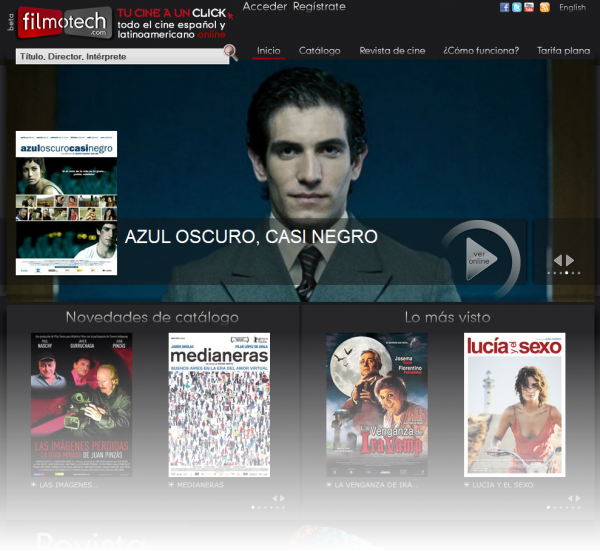Switch site language to English
Screen dimensions: 600x551
[x=573, y=8]
